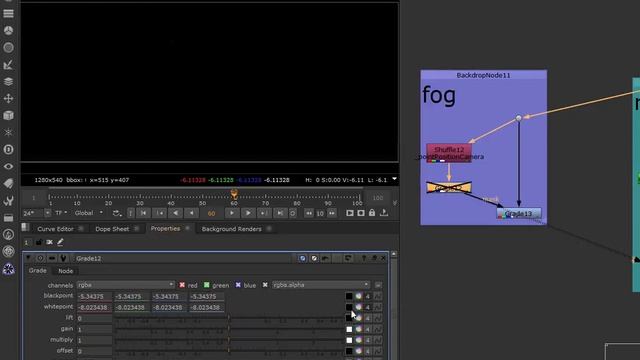Open the ToolSets wrench icon

click(x=8, y=200)
